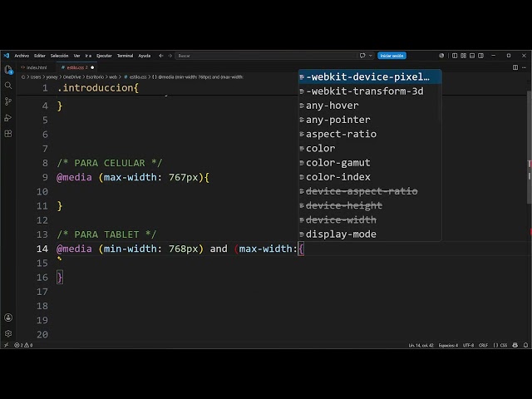Go forward with the right arrow
Screen dimensions: 532x399
[x=170, y=56]
